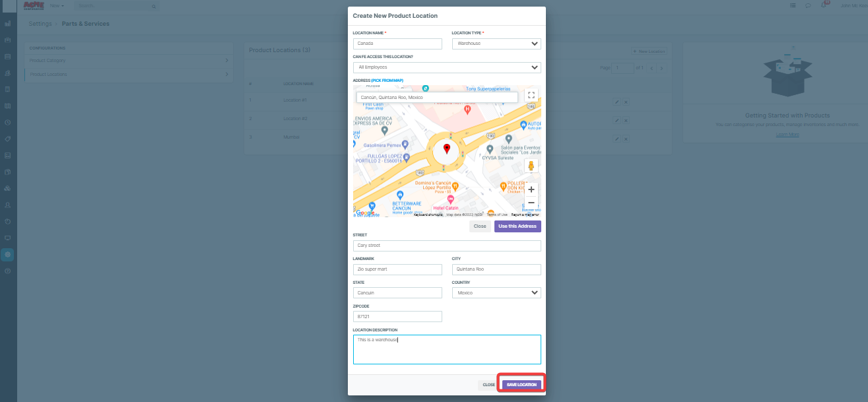Viewport: 868px width, 402px height.
Task: Expand the FE access dropdown
Action: coord(447,67)
